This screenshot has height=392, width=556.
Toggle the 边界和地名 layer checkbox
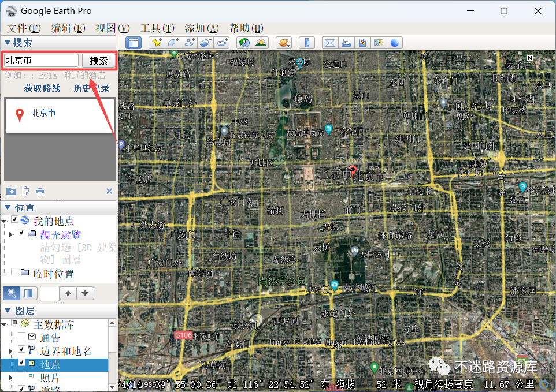pos(21,349)
